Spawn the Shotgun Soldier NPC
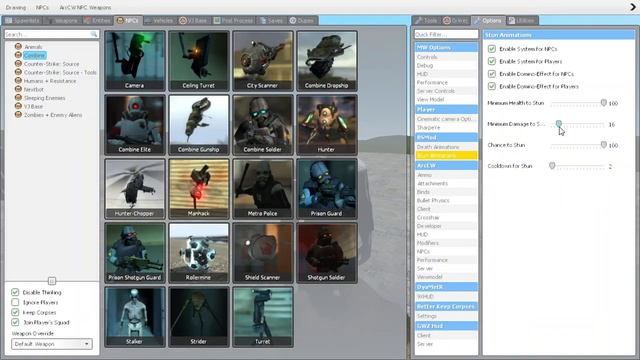This screenshot has height=360, width=640. [x=327, y=253]
